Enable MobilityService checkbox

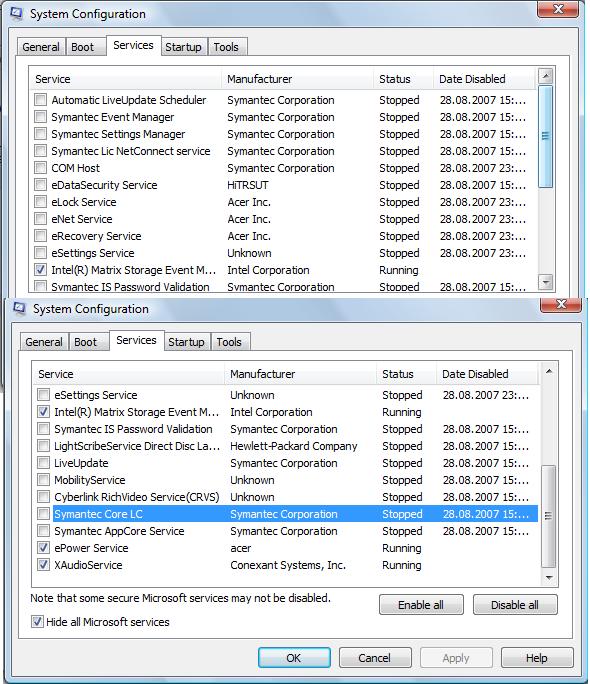pyautogui.click(x=44, y=479)
